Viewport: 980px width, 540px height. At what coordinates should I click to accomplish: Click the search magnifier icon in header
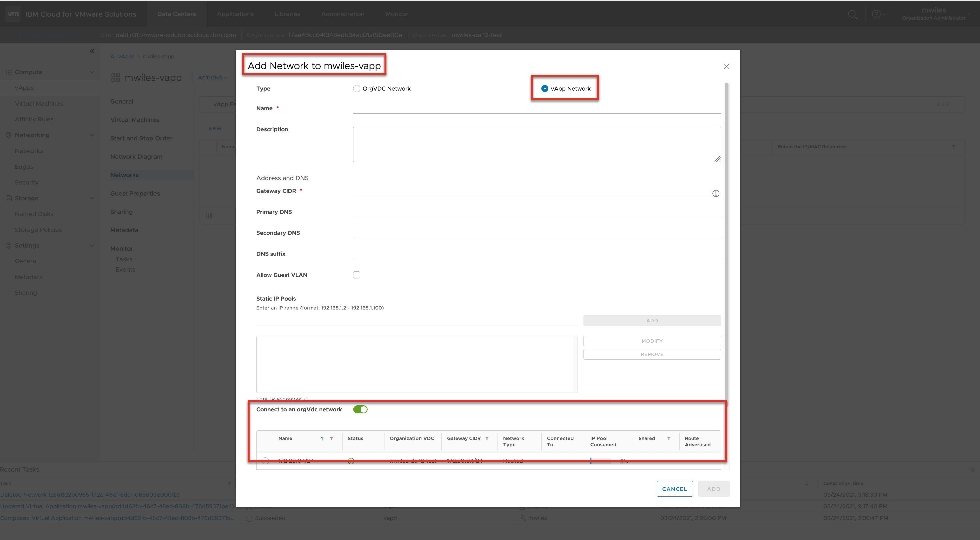coord(853,14)
